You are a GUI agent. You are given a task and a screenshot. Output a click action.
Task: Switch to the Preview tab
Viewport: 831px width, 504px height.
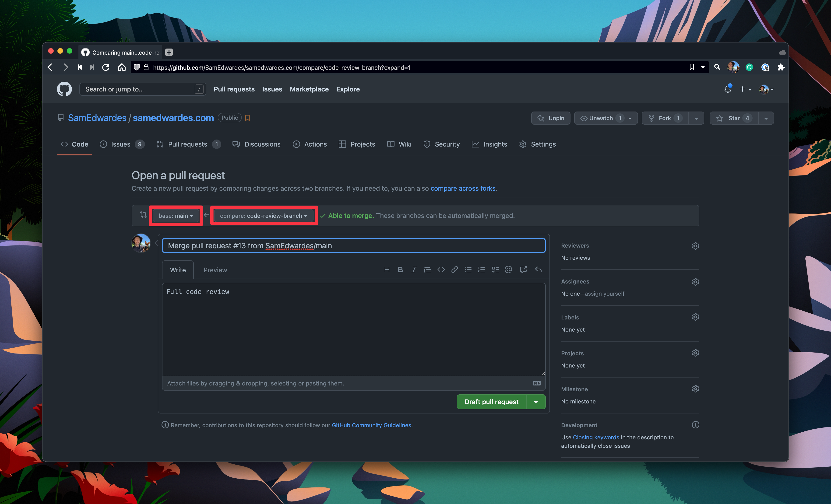pos(215,270)
